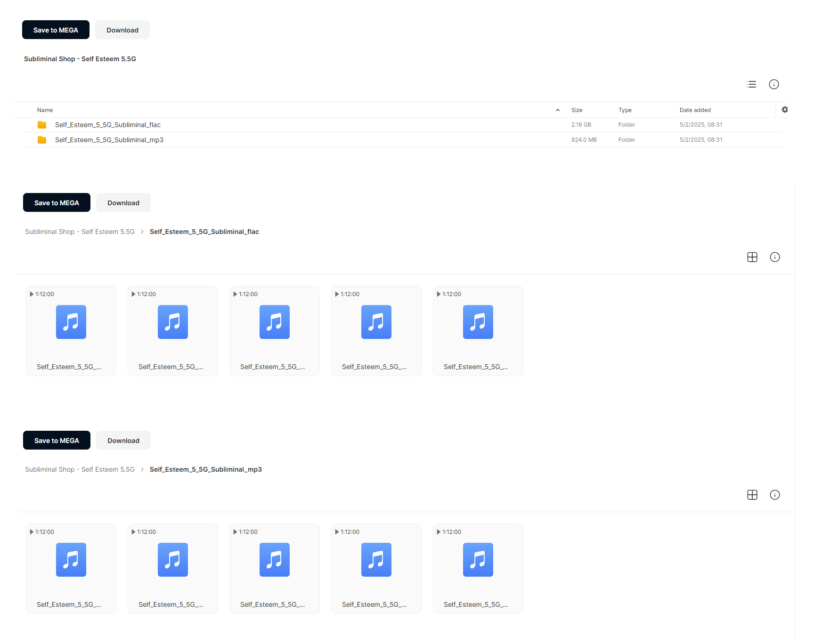Screen dimensions: 814x644
Task: Sort by Type column header
Action: point(625,110)
